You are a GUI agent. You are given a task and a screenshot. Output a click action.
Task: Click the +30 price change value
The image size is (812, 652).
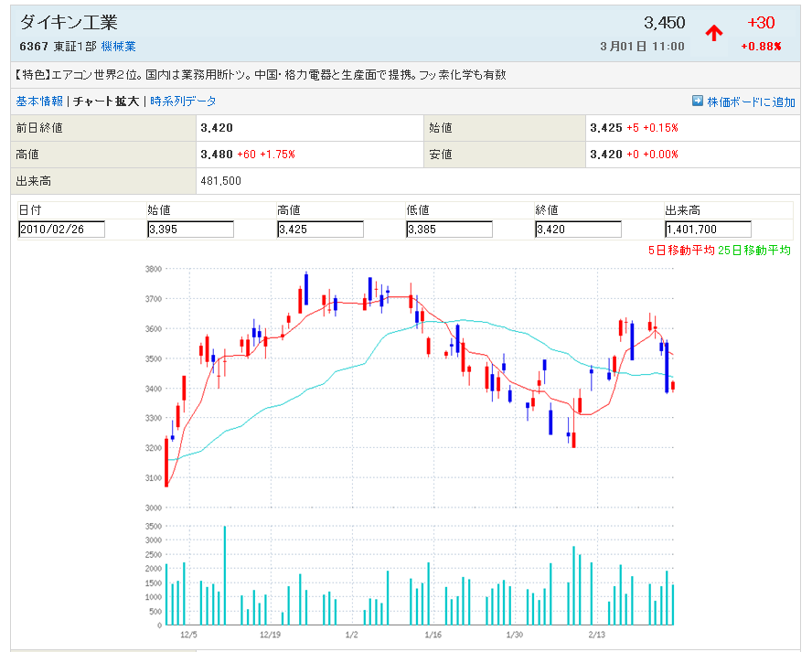(x=761, y=23)
